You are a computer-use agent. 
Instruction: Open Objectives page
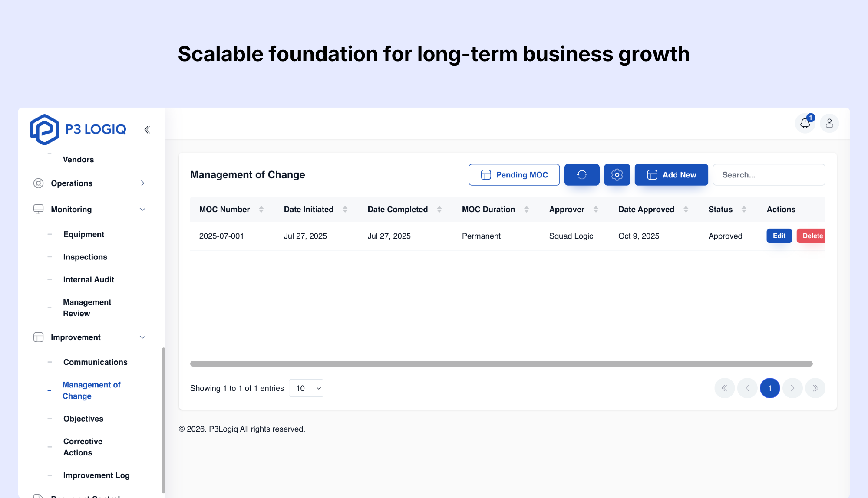(83, 419)
